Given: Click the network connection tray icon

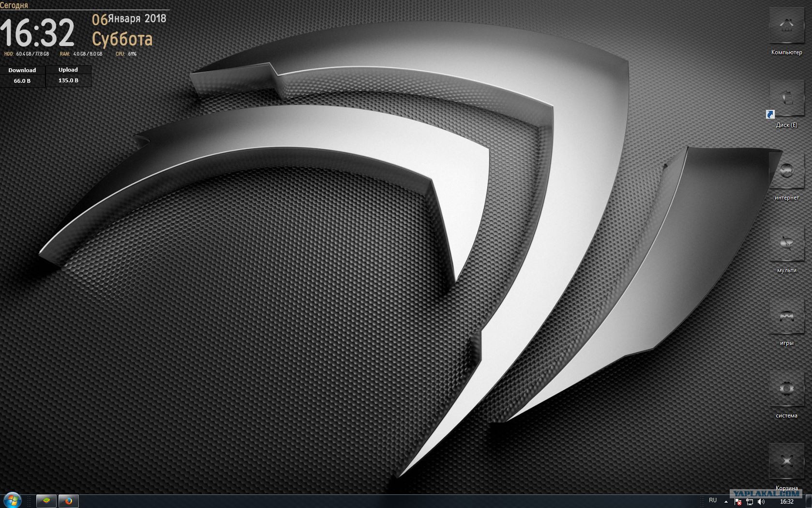Looking at the screenshot, I should click(x=750, y=502).
